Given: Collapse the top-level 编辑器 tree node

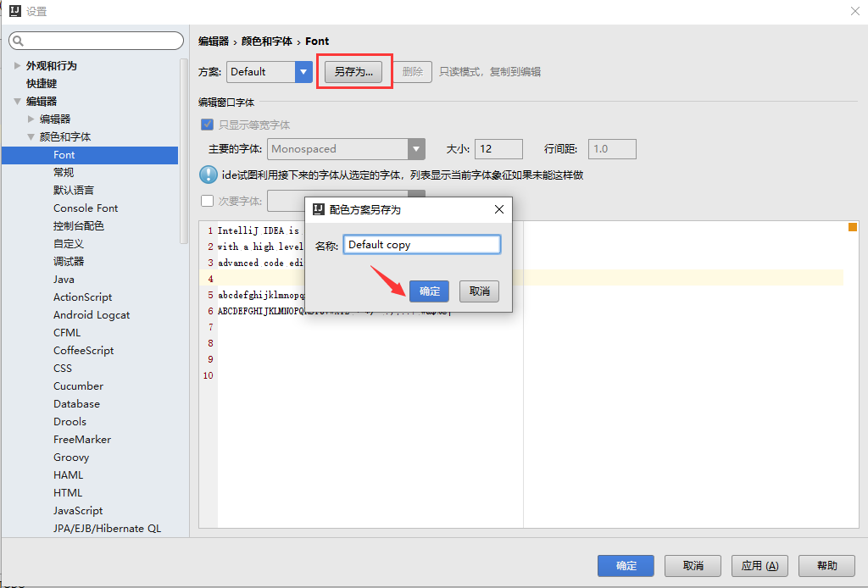Looking at the screenshot, I should [17, 101].
